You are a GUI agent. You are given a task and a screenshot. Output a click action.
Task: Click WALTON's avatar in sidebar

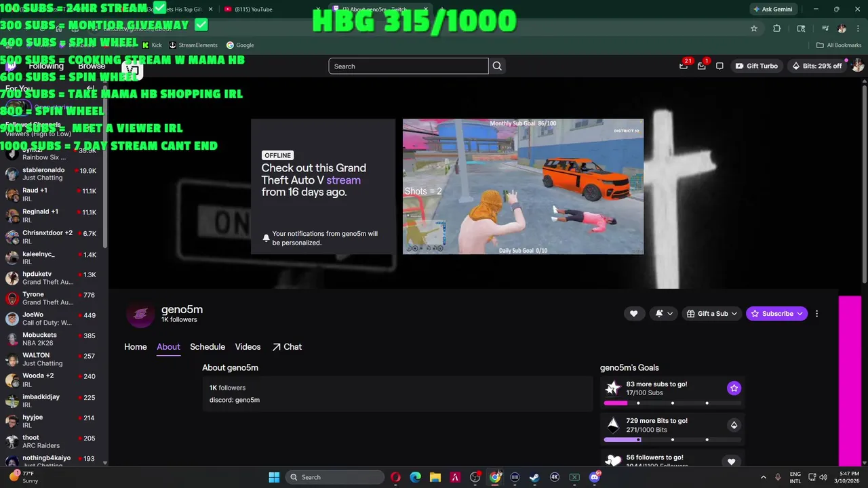click(x=12, y=359)
